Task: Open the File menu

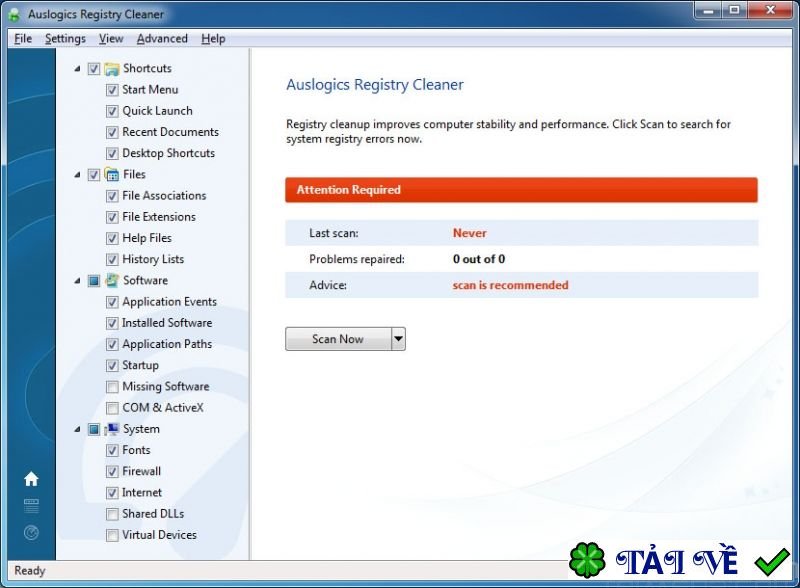Action: (x=23, y=39)
